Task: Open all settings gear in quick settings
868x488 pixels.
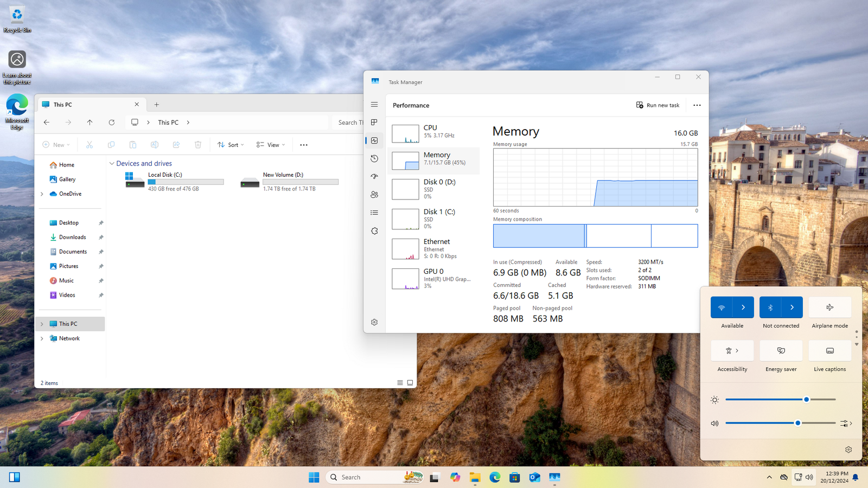Action: (848, 450)
